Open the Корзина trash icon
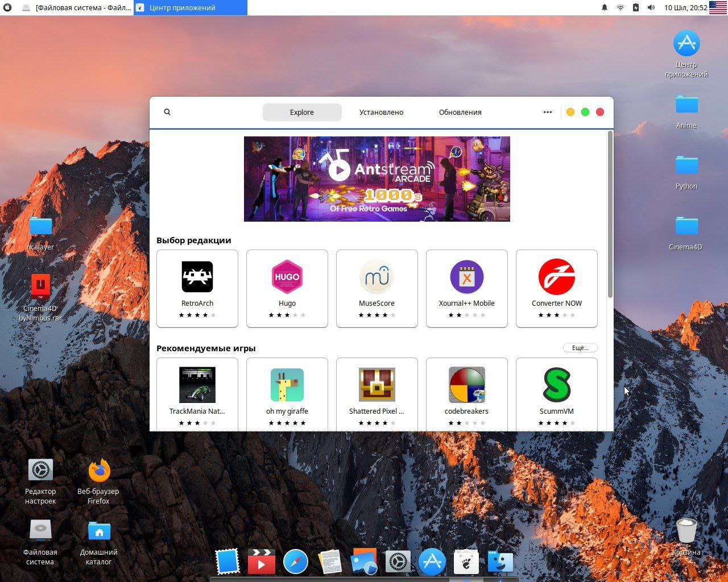Viewport: 728px width, 582px height. pos(686,536)
